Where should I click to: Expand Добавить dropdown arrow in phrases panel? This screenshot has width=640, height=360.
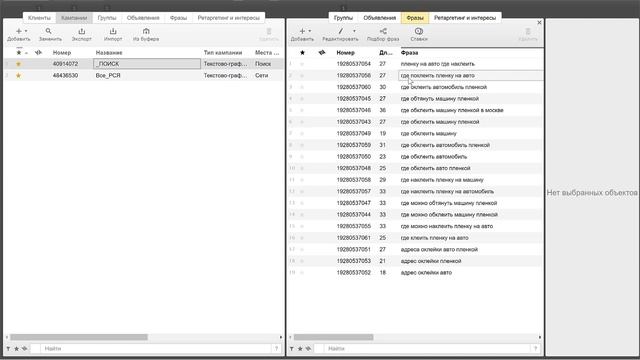310,31
